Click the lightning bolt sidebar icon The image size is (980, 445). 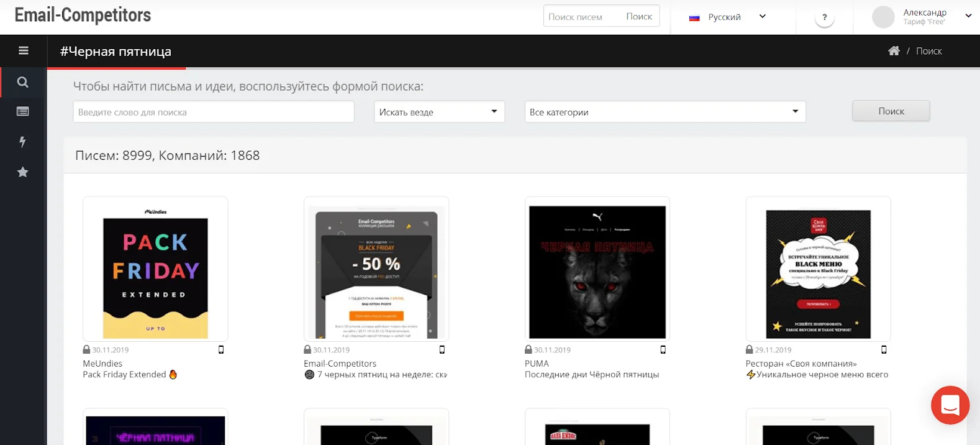tap(23, 142)
